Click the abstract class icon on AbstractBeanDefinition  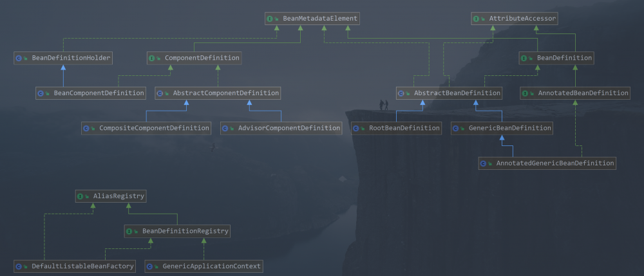tap(402, 93)
